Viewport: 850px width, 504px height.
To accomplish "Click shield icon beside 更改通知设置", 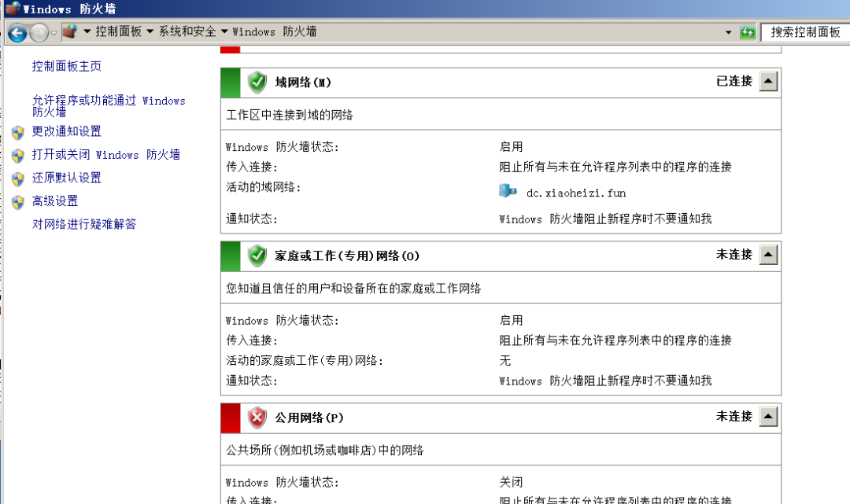I will (18, 132).
